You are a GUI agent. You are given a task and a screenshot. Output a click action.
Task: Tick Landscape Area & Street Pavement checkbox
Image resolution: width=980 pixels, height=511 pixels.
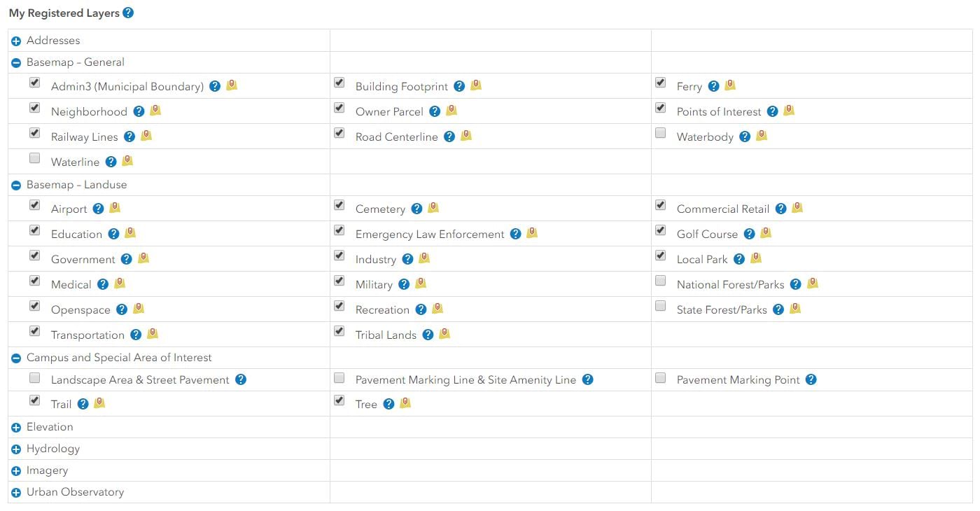pyautogui.click(x=35, y=378)
